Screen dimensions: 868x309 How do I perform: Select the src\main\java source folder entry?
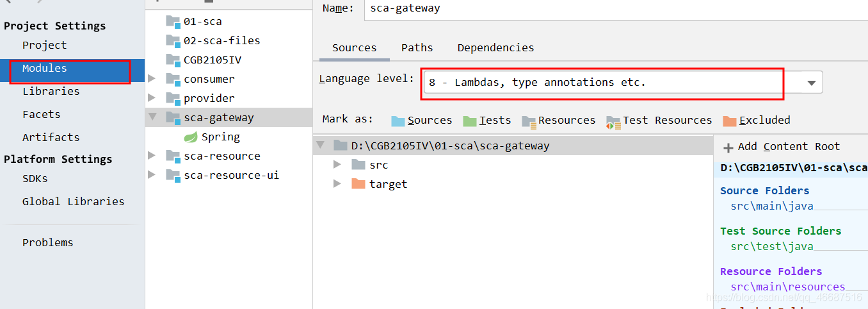(x=772, y=206)
